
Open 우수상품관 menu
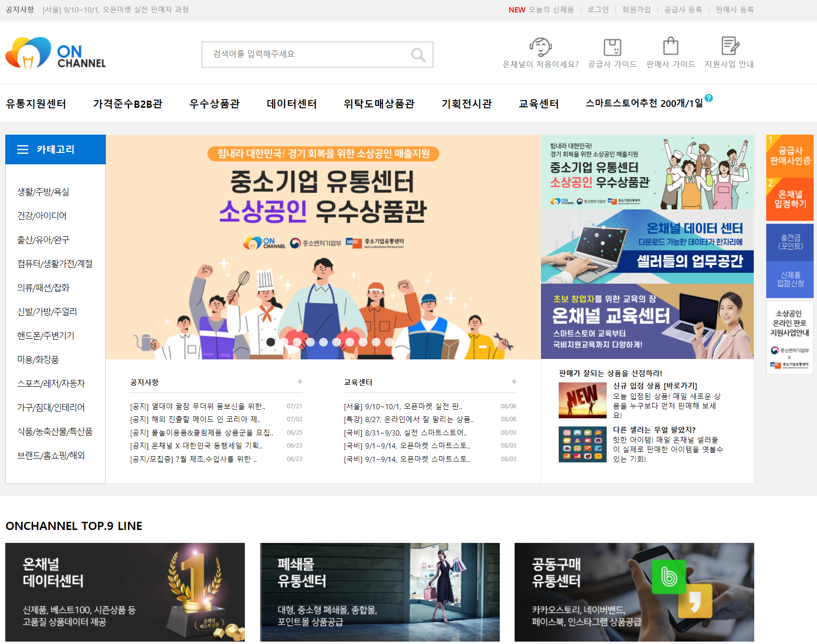coord(214,103)
